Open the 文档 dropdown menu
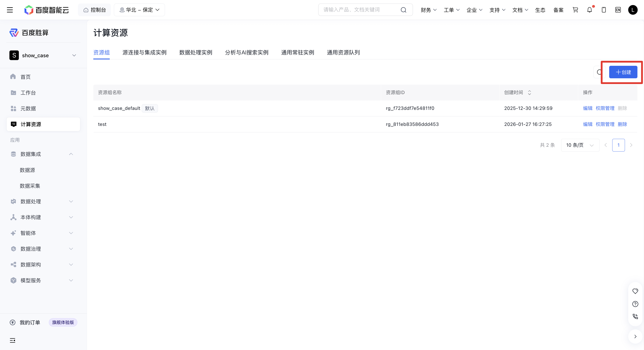The height and width of the screenshot is (350, 644). tap(520, 10)
